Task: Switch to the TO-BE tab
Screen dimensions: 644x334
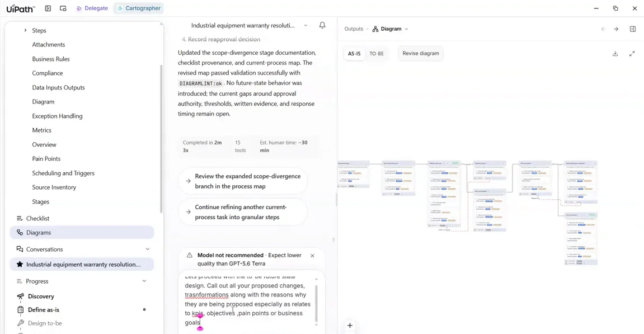Action: 377,53
